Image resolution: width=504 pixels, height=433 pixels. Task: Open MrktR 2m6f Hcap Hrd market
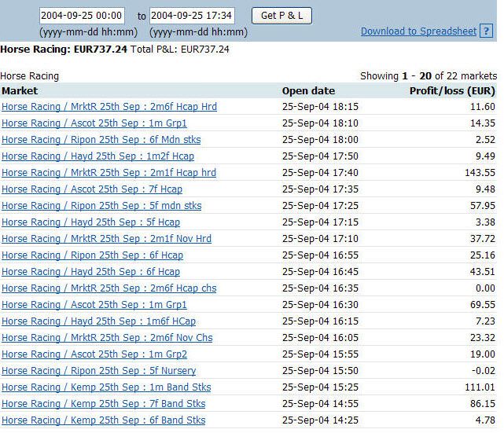109,106
